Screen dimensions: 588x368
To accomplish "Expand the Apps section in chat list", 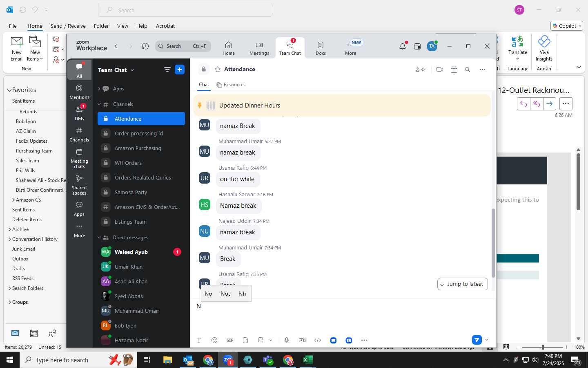I will (99, 89).
